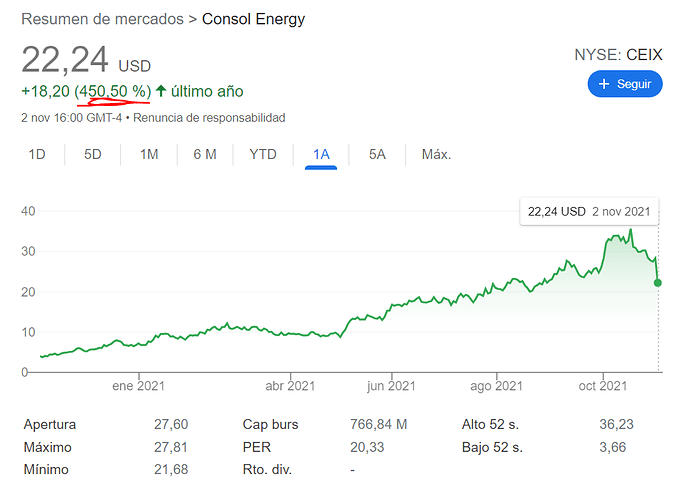Click the oct 2021 axis label

point(602,386)
